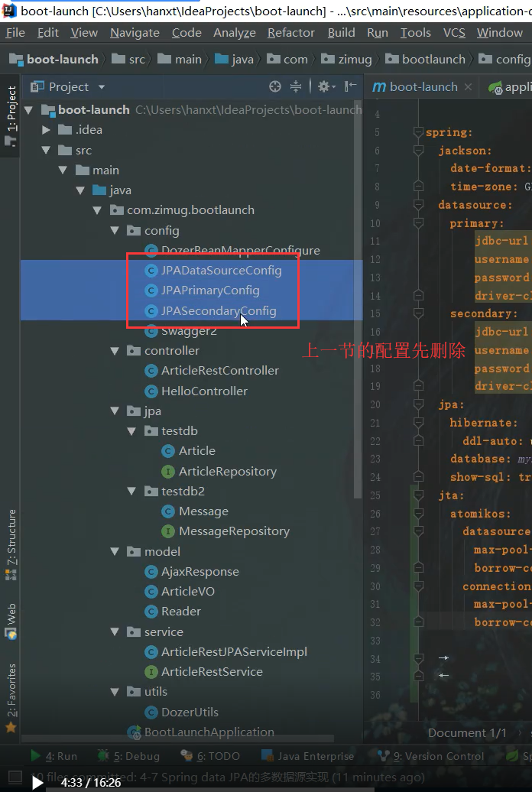Collapse the service package
Viewport: 532px width, 792px height.
[x=115, y=632]
